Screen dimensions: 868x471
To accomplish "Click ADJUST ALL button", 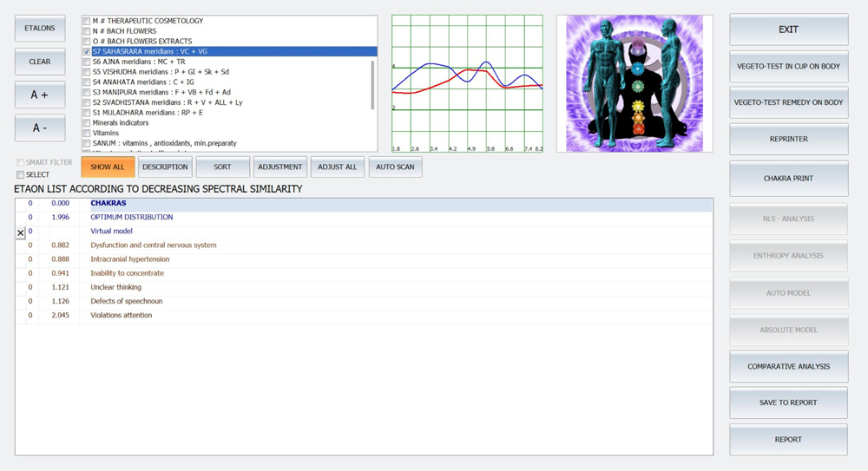I will tap(338, 167).
